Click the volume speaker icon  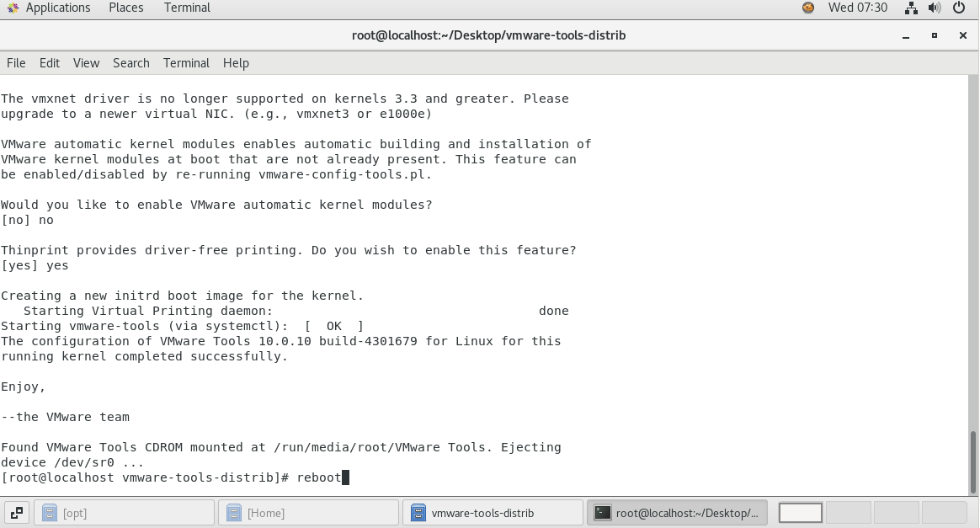click(x=935, y=8)
